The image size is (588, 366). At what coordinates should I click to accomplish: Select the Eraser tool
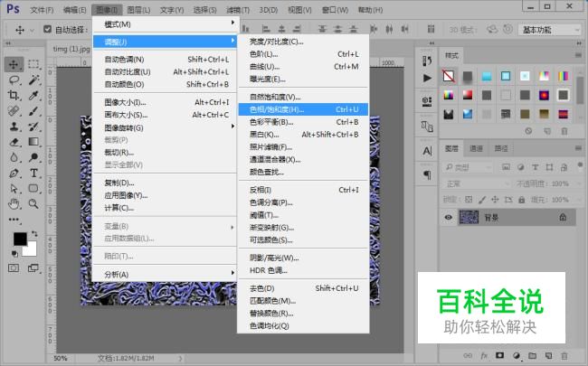tap(14, 142)
